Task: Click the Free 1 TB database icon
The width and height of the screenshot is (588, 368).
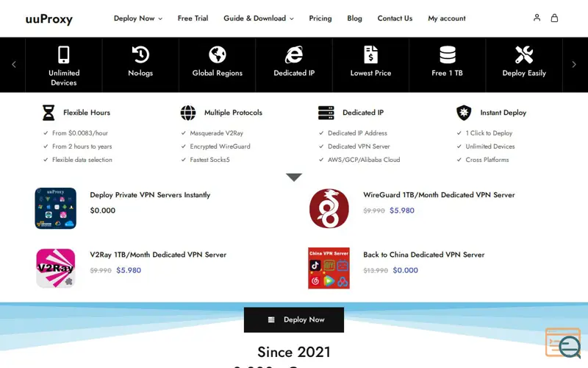Action: click(448, 54)
